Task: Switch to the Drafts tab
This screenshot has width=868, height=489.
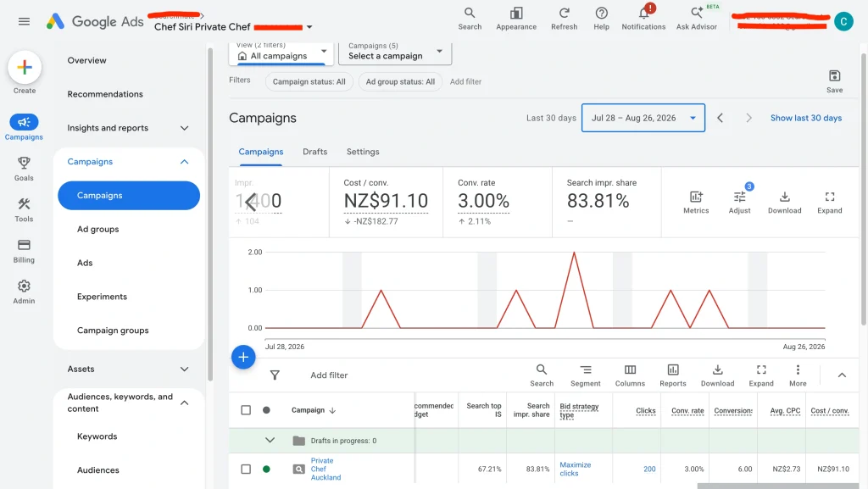Action: click(314, 152)
